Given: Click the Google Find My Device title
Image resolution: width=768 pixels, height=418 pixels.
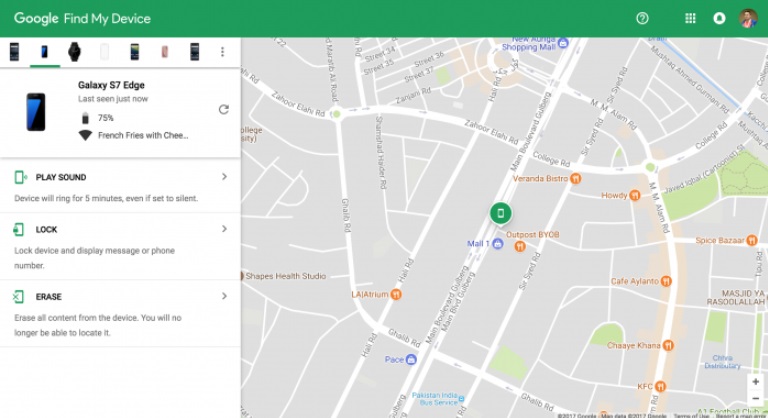Looking at the screenshot, I should pos(82,19).
